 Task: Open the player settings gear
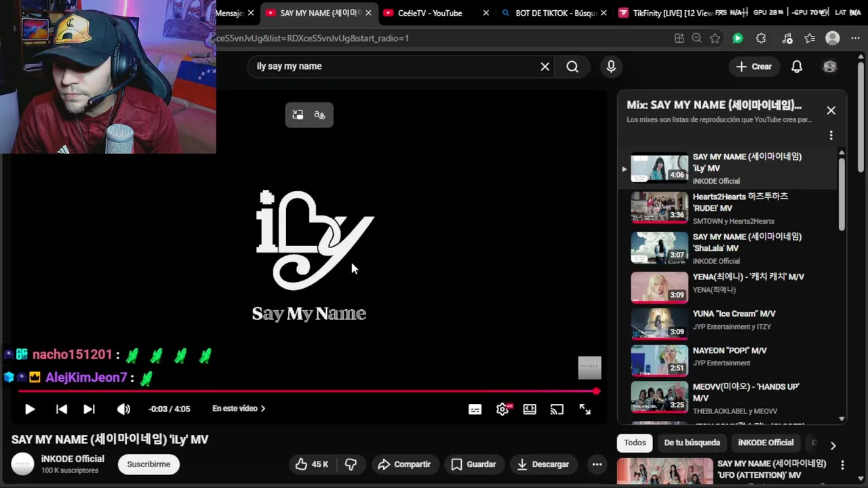pyautogui.click(x=502, y=409)
